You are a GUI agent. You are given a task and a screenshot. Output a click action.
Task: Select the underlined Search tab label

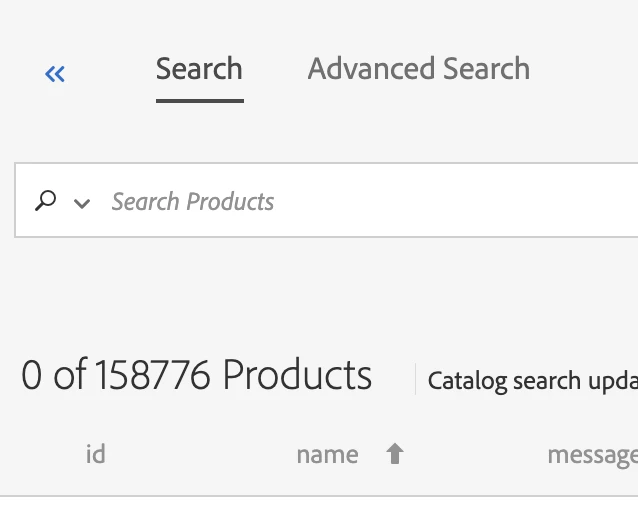[x=199, y=69]
